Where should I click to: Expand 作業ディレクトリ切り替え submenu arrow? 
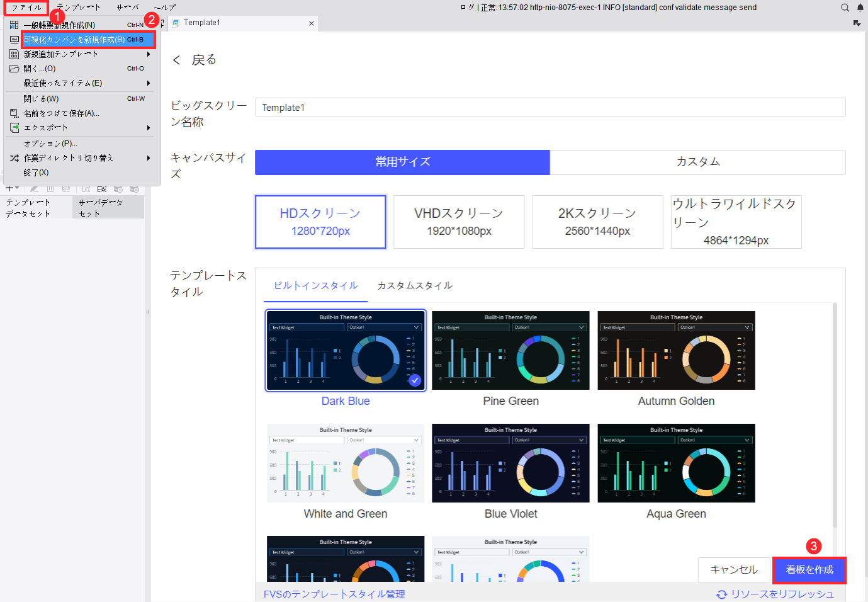[149, 158]
